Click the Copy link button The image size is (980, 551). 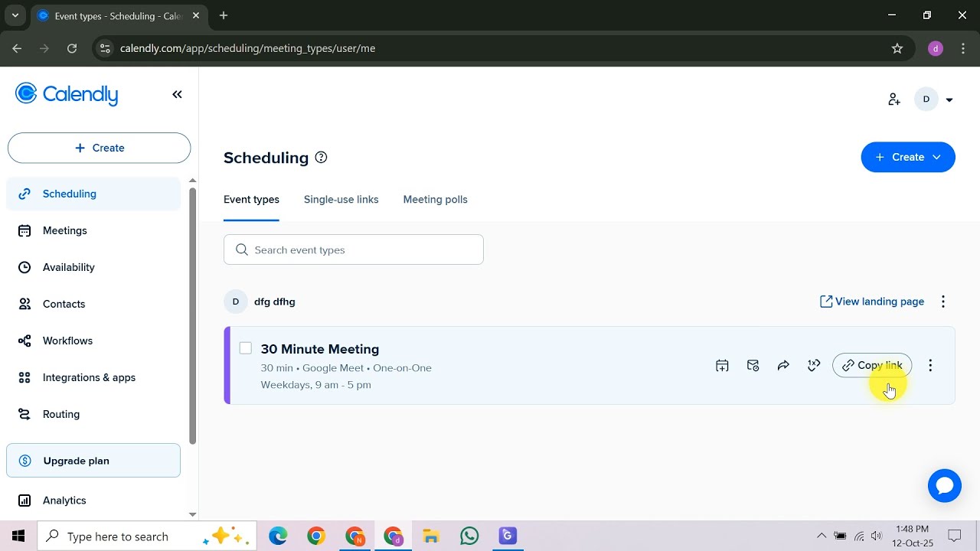click(x=872, y=366)
